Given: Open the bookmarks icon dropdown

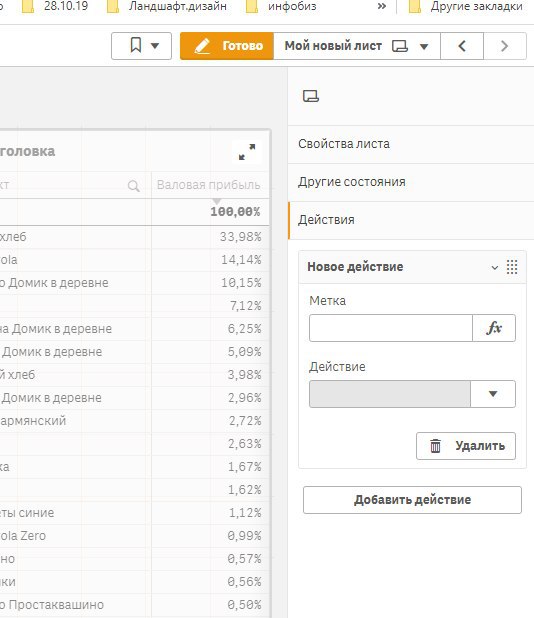Looking at the screenshot, I should 141,46.
